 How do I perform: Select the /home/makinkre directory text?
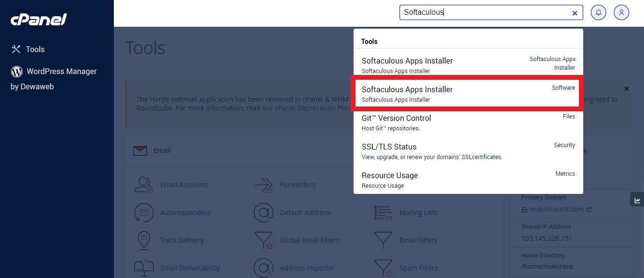pos(547,267)
